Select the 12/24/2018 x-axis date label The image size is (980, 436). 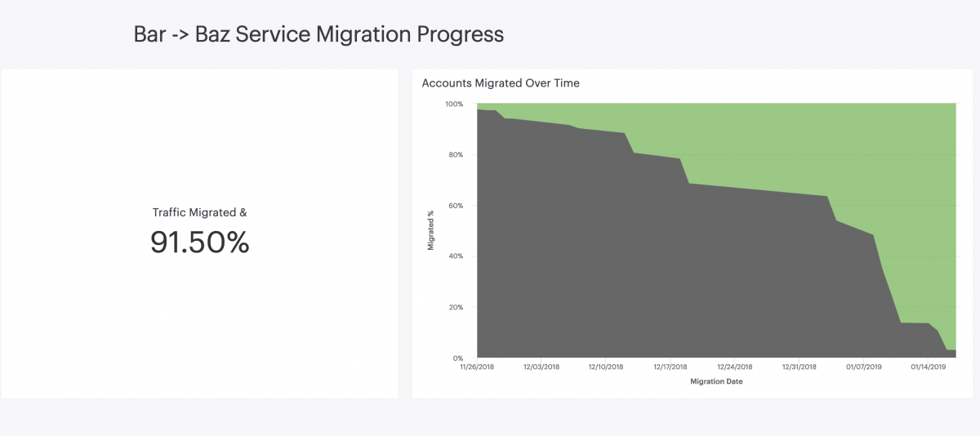(734, 367)
